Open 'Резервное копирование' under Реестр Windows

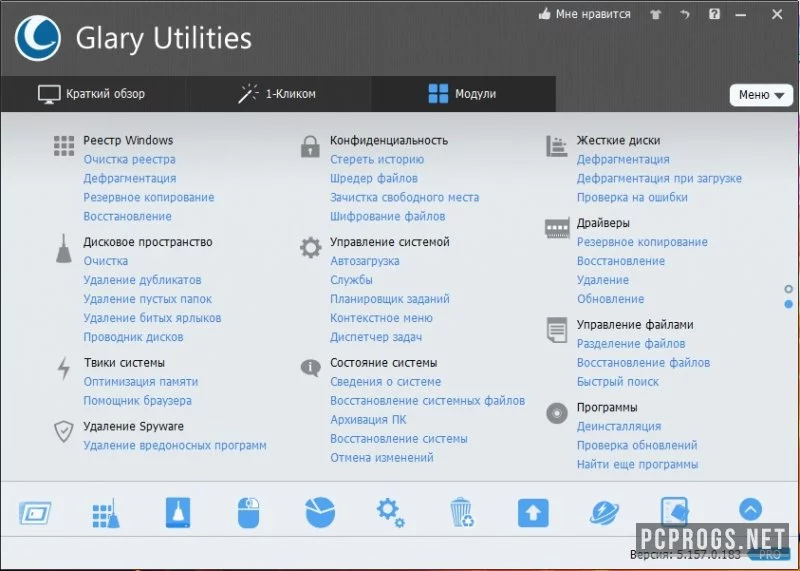149,197
